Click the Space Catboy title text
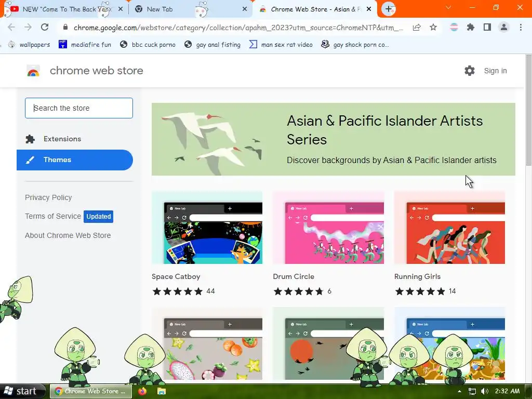This screenshot has width=532, height=399. (x=176, y=276)
